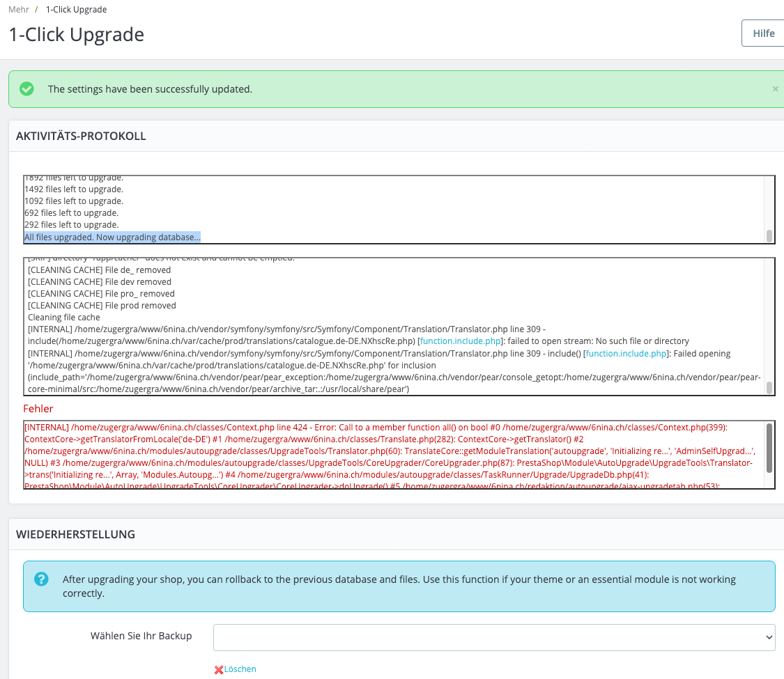The height and width of the screenshot is (679, 784).
Task: Select 'All files upgraded. Now upgrading database...' line
Action: pos(112,237)
